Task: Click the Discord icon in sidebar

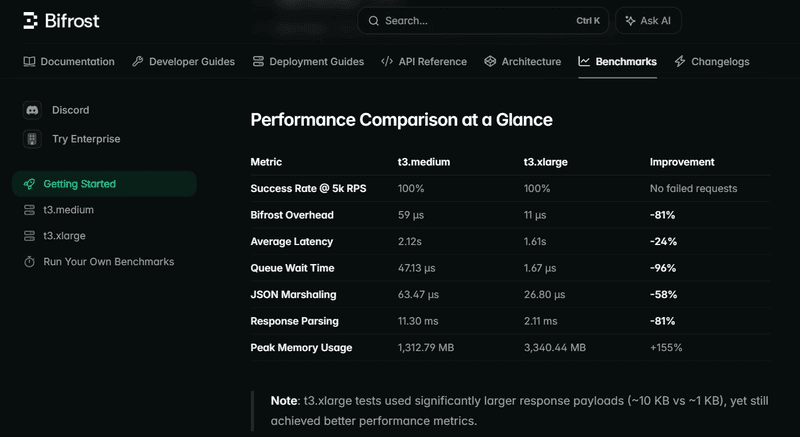Action: pyautogui.click(x=32, y=110)
